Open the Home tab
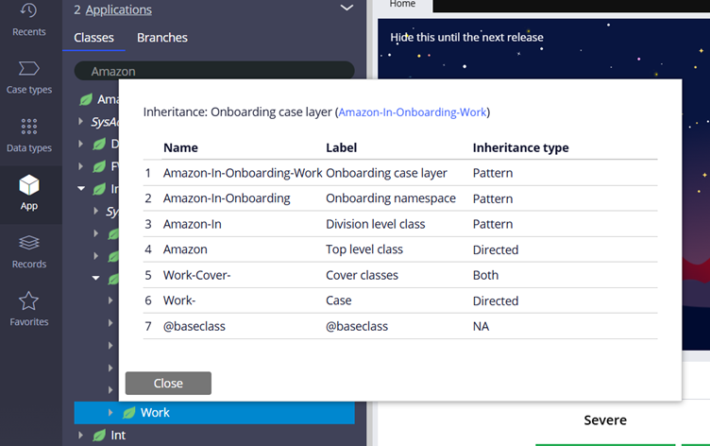Screen dimensions: 710x446 [x=402, y=5]
